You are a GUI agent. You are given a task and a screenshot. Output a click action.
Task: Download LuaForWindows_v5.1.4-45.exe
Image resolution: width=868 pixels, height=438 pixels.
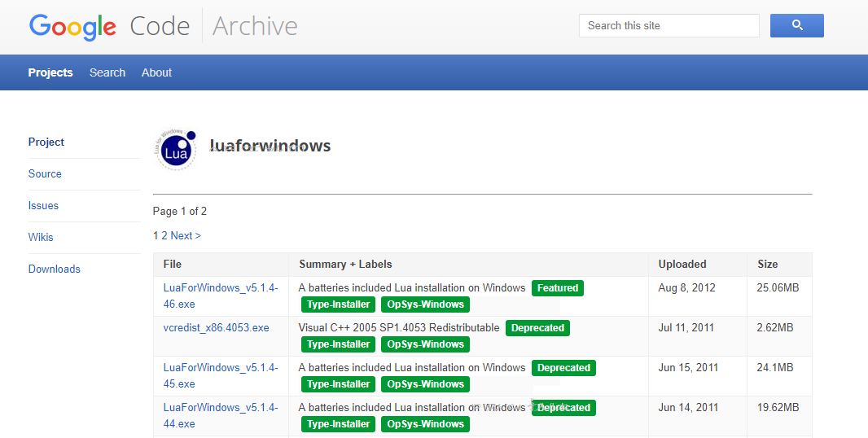pos(221,376)
